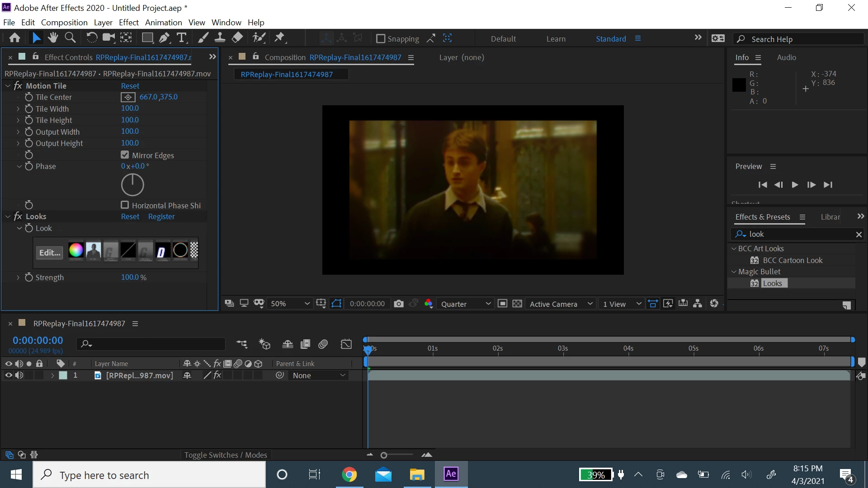Collapse the Motion Tile effect
This screenshot has width=868, height=488.
8,86
